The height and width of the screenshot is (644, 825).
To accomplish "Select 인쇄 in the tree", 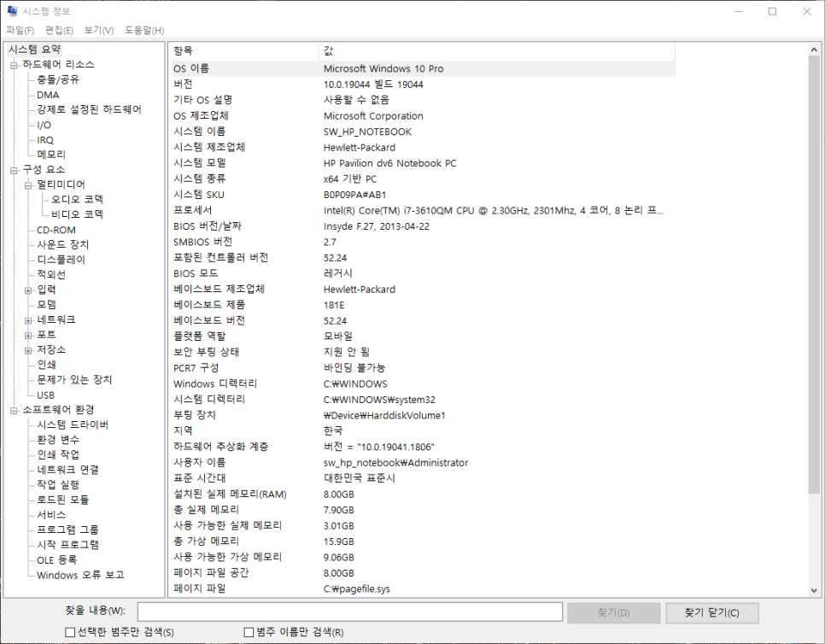I will click(x=46, y=365).
